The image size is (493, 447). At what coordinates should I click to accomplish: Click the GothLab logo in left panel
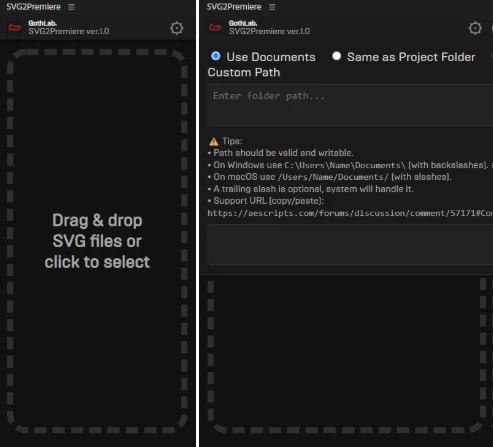[15, 27]
